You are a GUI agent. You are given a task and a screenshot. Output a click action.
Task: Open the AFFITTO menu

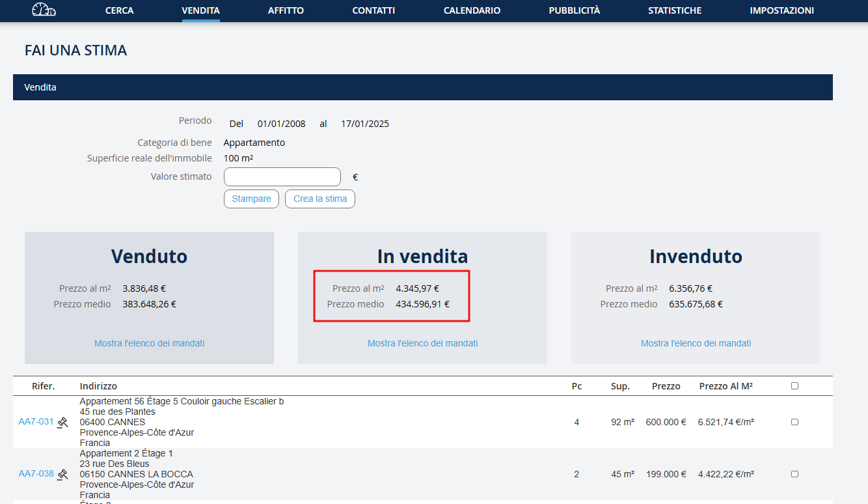[286, 10]
